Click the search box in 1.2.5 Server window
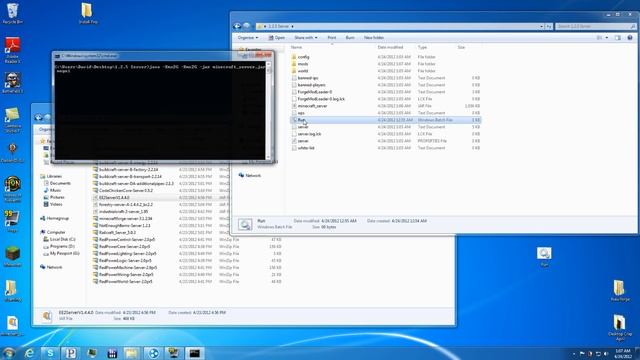Image resolution: width=640 pixels, height=360 pixels. point(596,27)
